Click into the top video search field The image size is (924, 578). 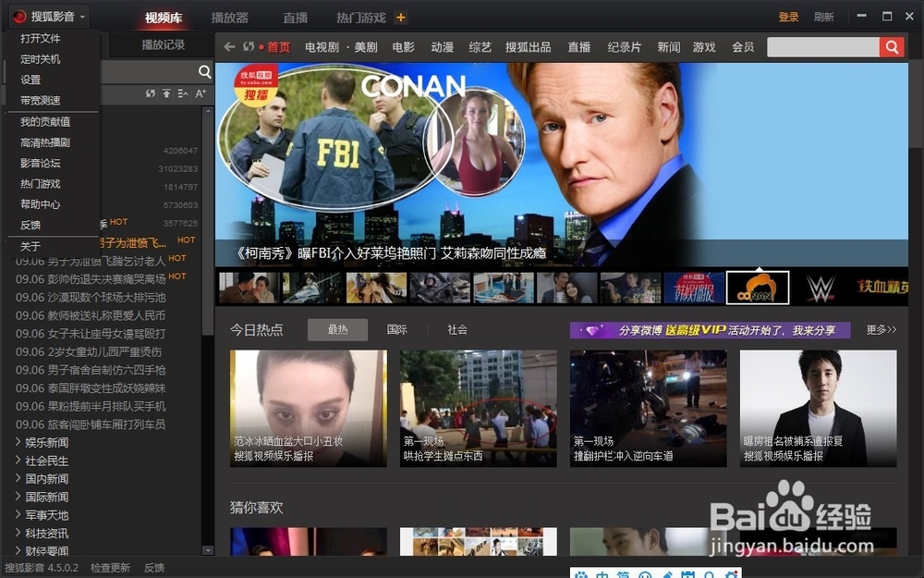click(x=822, y=47)
